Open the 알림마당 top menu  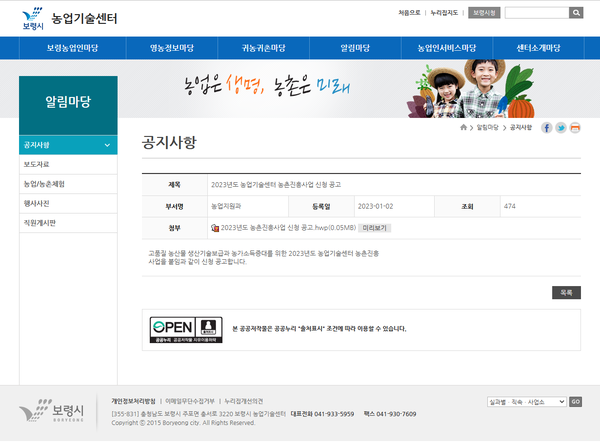355,48
